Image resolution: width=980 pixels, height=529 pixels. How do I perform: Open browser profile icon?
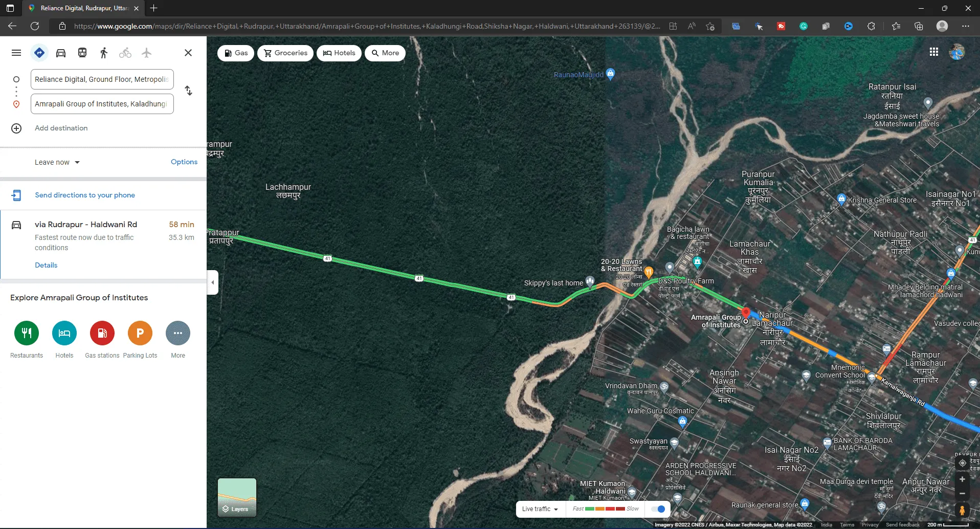point(942,26)
